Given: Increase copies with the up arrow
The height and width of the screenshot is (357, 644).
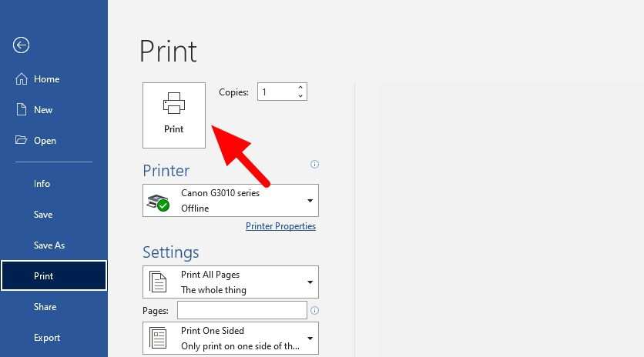Looking at the screenshot, I should (300, 88).
